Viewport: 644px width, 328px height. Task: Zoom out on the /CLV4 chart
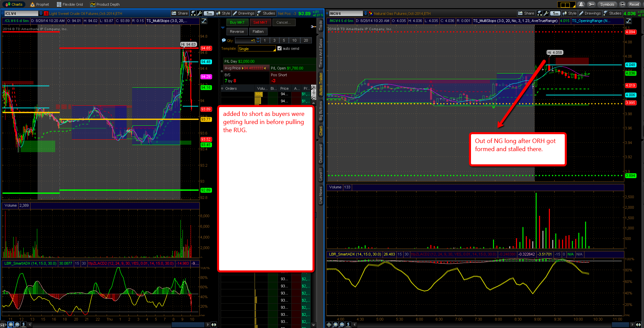click(x=17, y=325)
